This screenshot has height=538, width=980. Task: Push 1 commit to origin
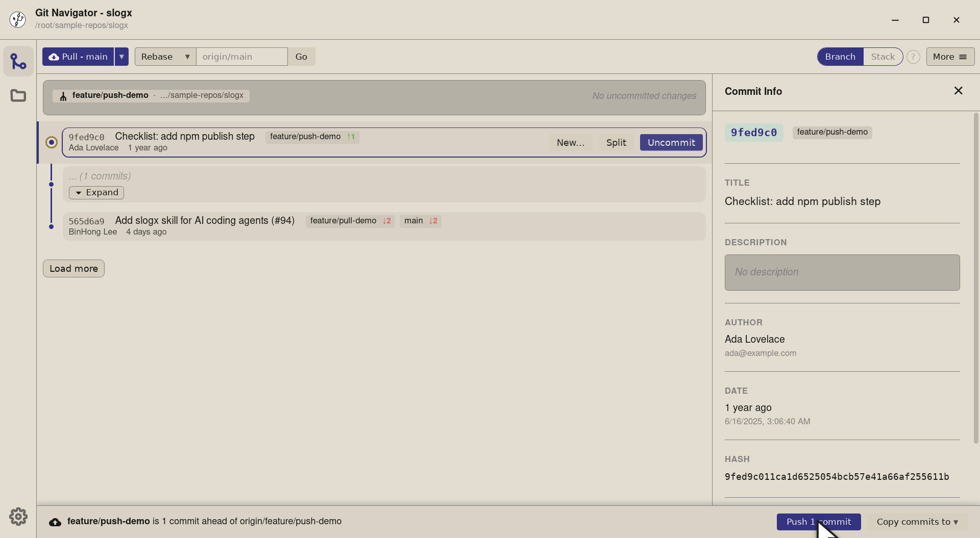[819, 522]
